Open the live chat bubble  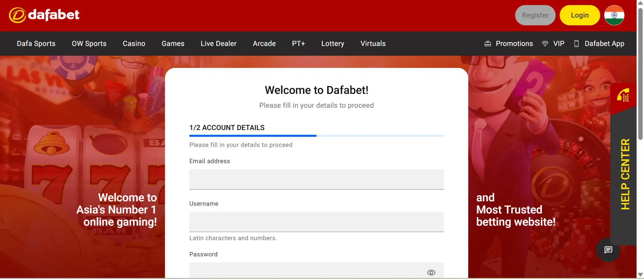point(608,250)
